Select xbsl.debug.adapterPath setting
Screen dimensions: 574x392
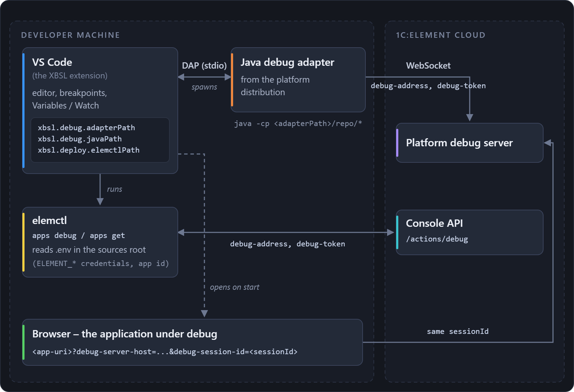(86, 128)
